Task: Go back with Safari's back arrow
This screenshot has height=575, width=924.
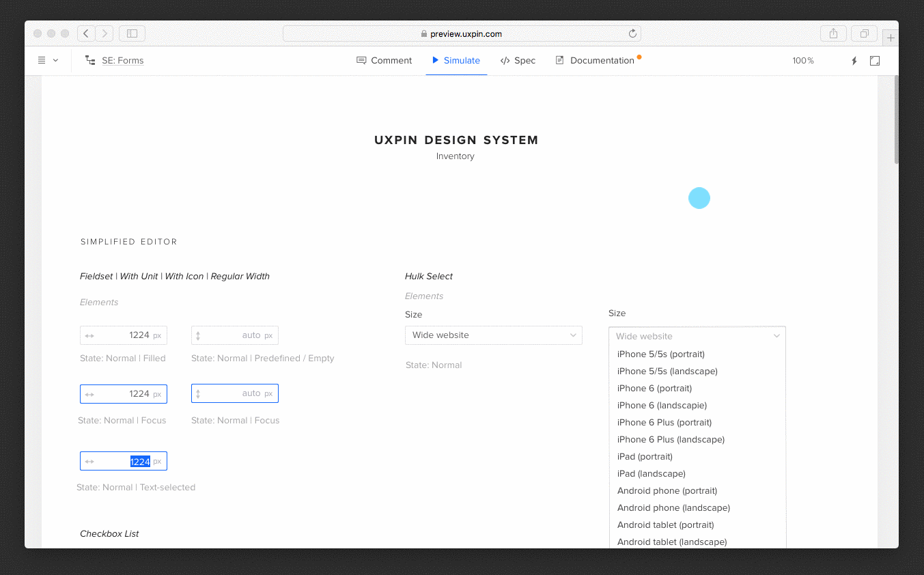Action: pos(86,33)
